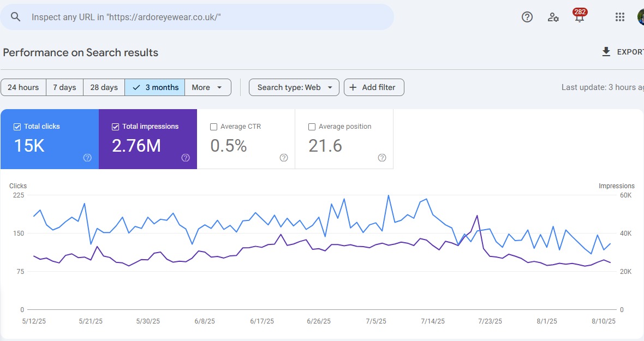Open the Add filter selector

[x=374, y=87]
